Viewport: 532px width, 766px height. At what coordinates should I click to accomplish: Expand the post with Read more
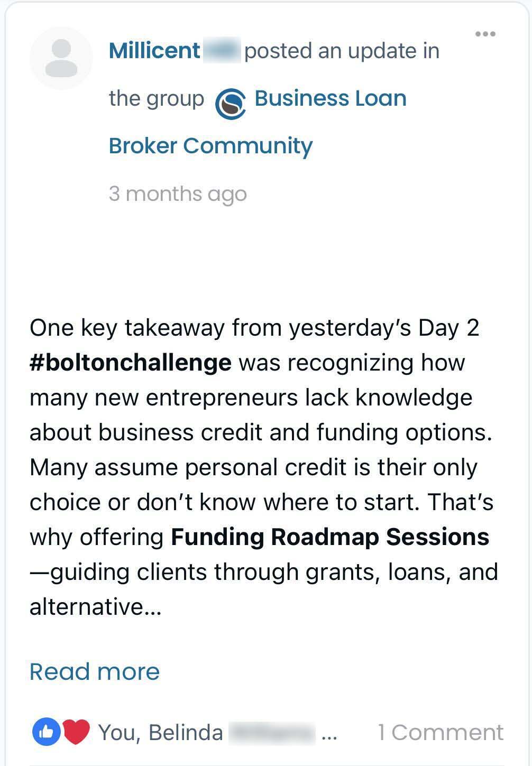pyautogui.click(x=95, y=671)
